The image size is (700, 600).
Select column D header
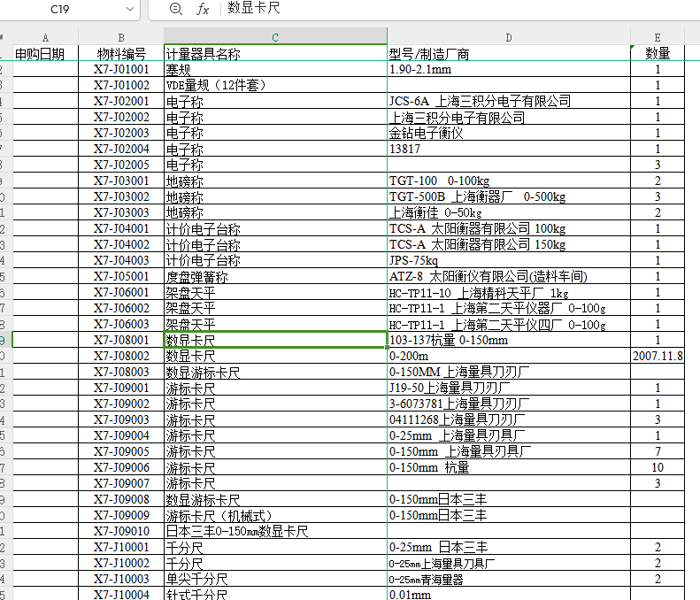tap(508, 37)
